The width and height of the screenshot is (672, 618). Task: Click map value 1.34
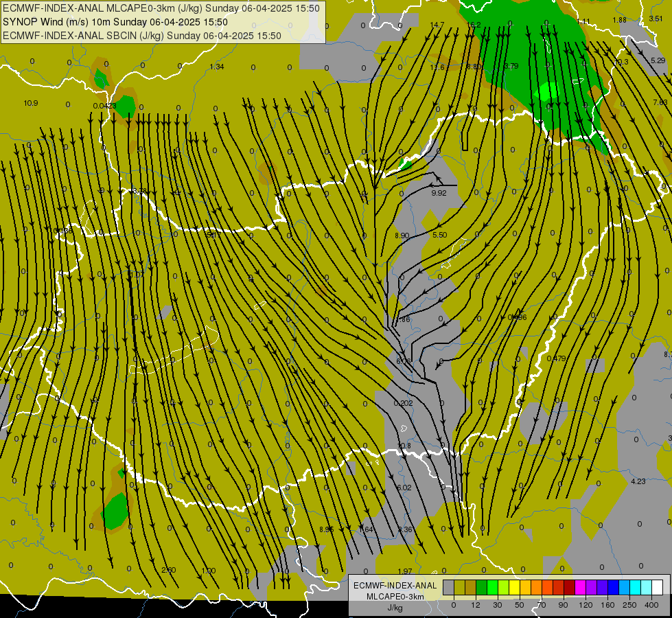[x=217, y=67]
